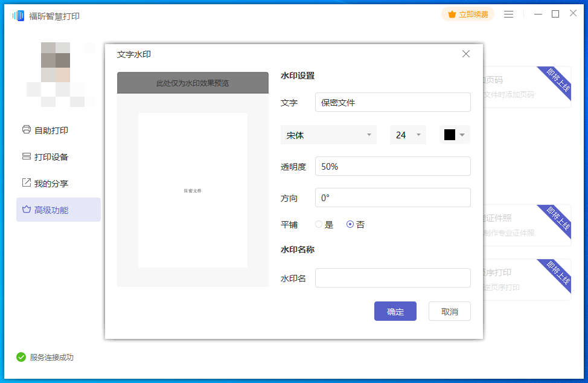Click the Foxit Smart Print logo icon
Screen dimensions: 588x383
[18, 16]
